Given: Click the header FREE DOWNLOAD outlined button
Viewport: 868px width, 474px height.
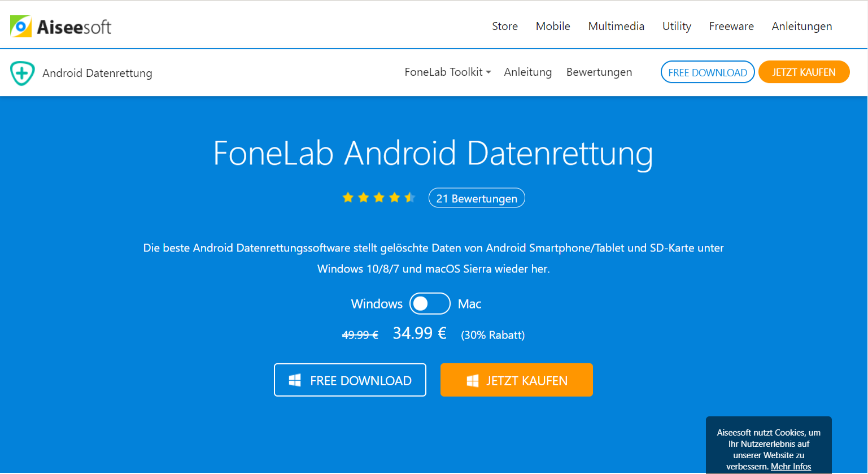Looking at the screenshot, I should (x=708, y=72).
